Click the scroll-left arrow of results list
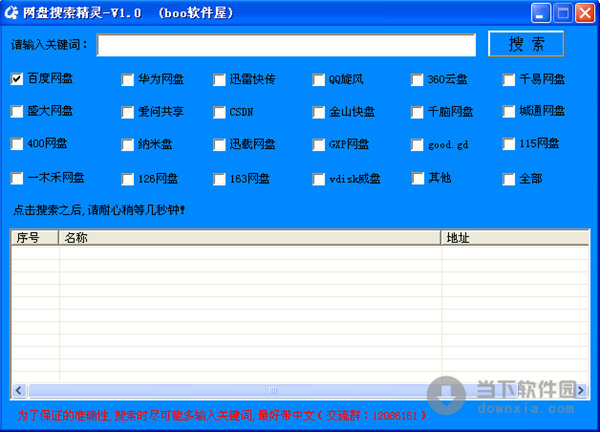The width and height of the screenshot is (600, 432). pos(18,390)
